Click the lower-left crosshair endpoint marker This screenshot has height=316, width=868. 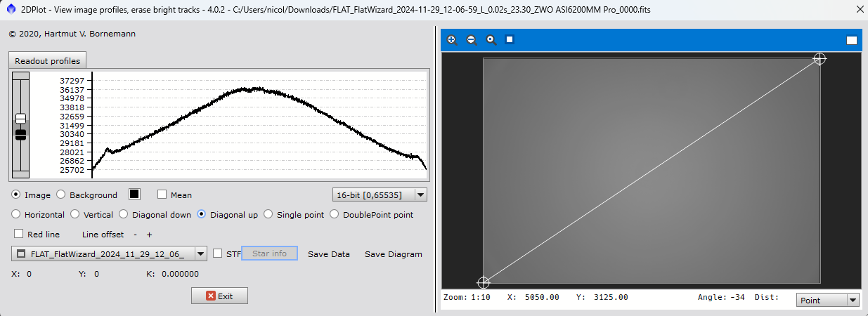[x=484, y=282]
